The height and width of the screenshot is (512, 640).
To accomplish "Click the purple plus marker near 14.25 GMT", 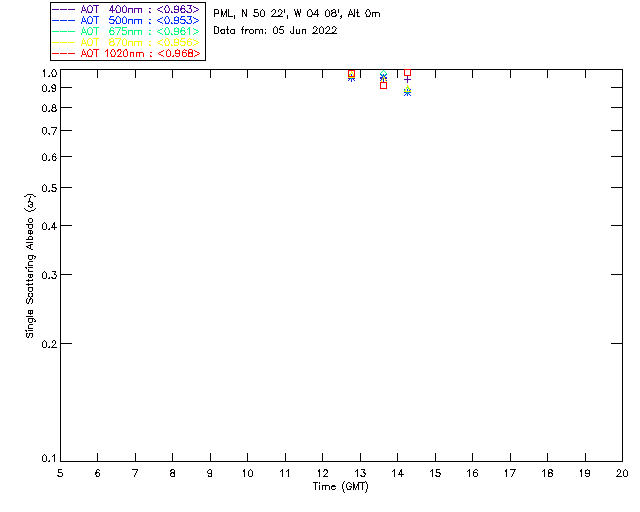I will point(407,79).
